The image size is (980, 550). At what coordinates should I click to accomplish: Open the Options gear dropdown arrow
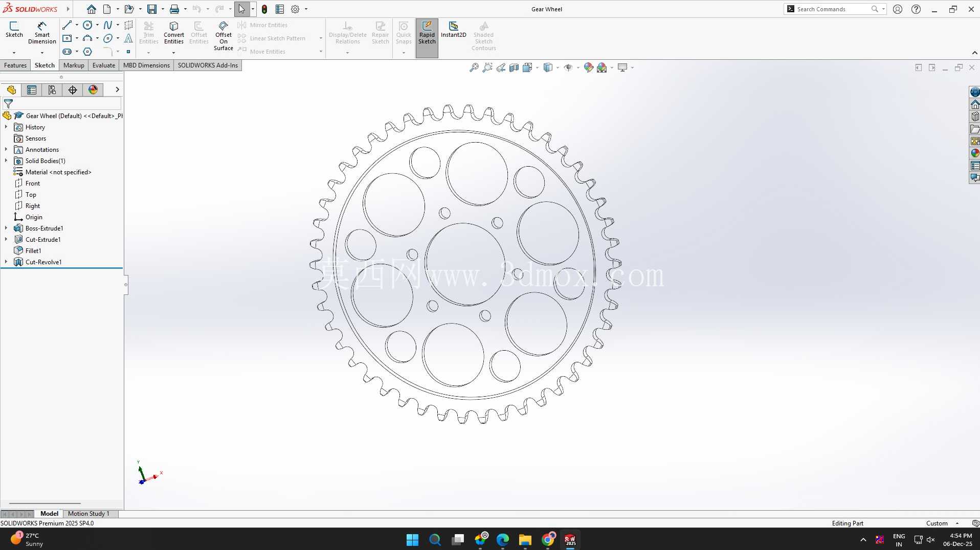pyautogui.click(x=306, y=9)
